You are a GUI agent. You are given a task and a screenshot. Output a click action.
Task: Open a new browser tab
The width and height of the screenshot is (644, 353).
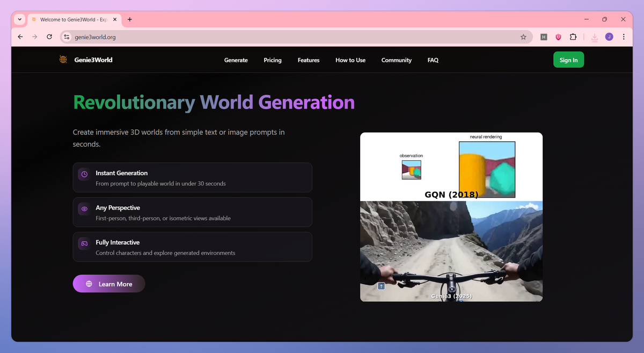tap(130, 19)
